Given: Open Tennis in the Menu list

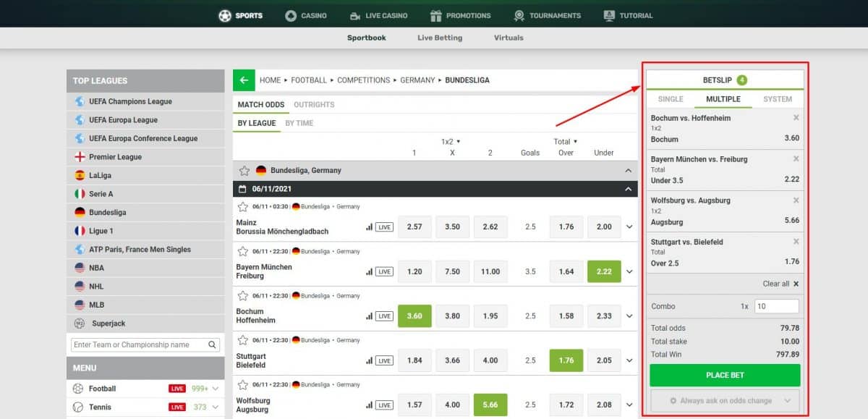Looking at the screenshot, I should coord(145,407).
